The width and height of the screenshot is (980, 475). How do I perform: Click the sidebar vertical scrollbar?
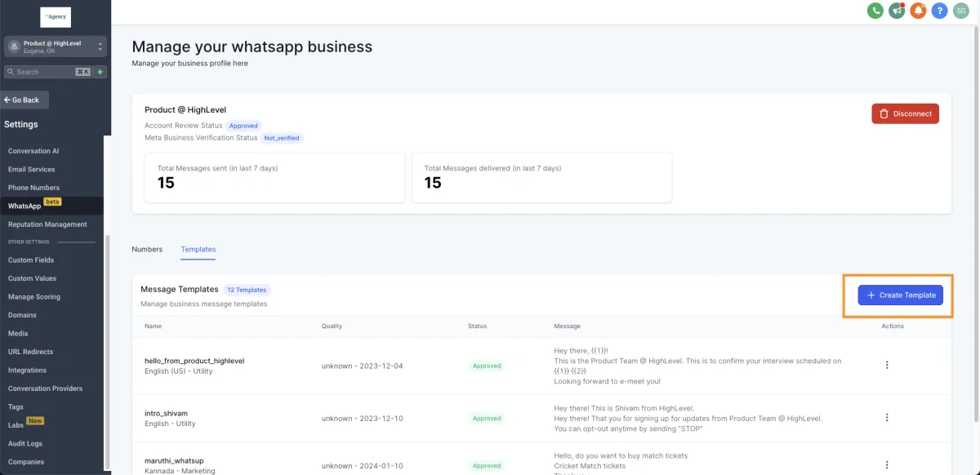tap(107, 351)
